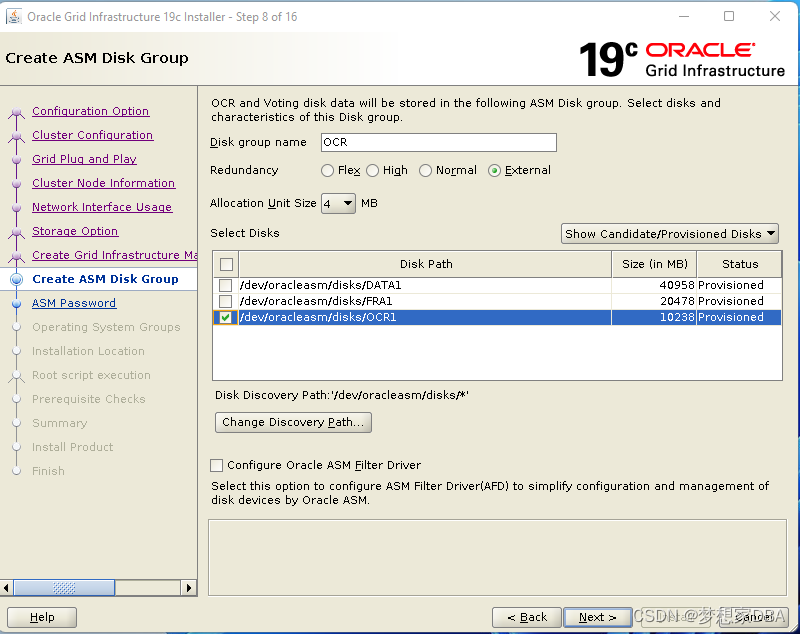Image resolution: width=800 pixels, height=634 pixels.
Task: Open Show Candidate/Provisioned Disks dropdown
Action: coord(670,234)
